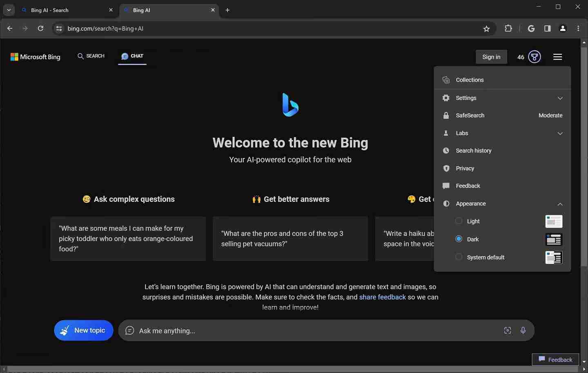Expand the Settings section

[x=560, y=98]
